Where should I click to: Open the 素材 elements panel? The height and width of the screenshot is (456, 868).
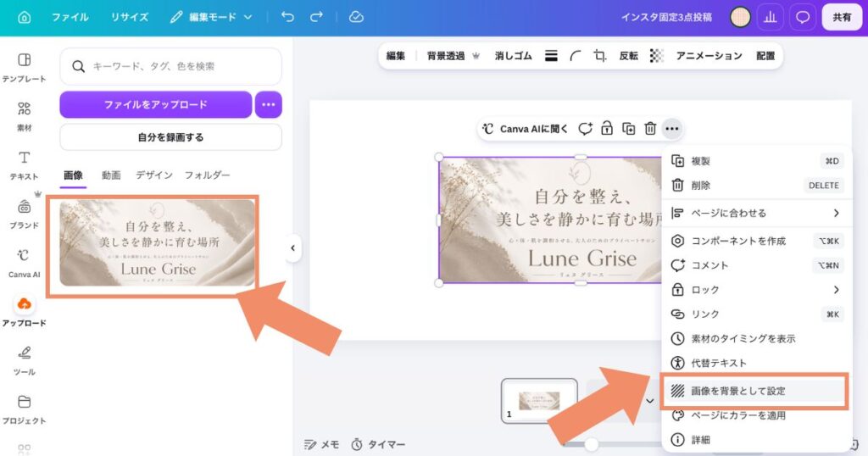coord(24,116)
